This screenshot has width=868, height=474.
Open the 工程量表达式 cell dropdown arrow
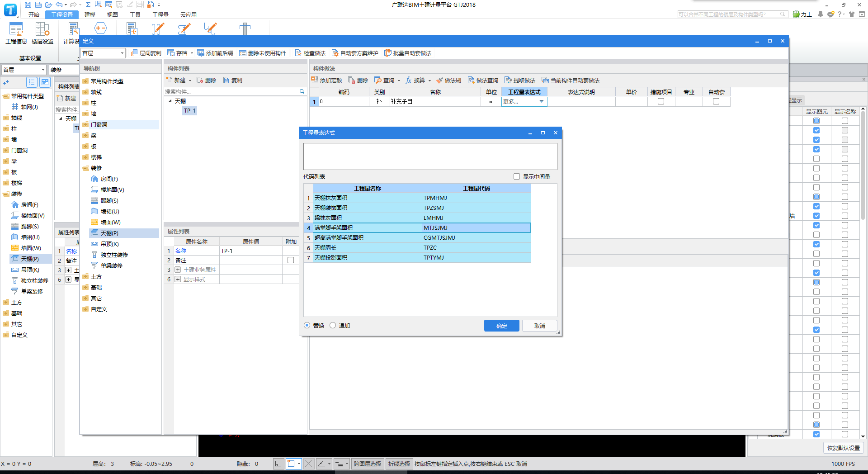pos(542,102)
